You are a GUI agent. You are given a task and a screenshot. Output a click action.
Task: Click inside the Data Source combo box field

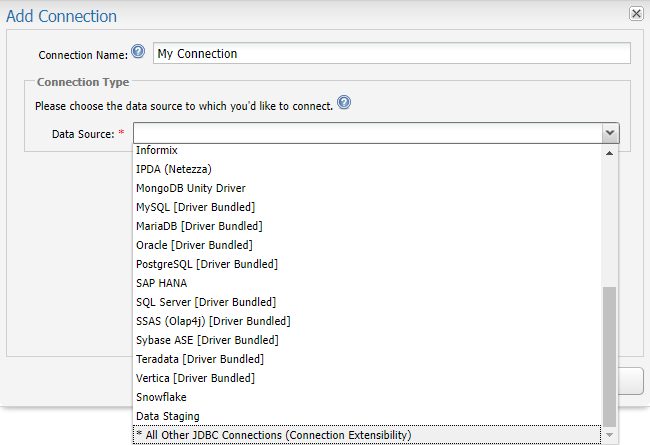[x=367, y=133]
